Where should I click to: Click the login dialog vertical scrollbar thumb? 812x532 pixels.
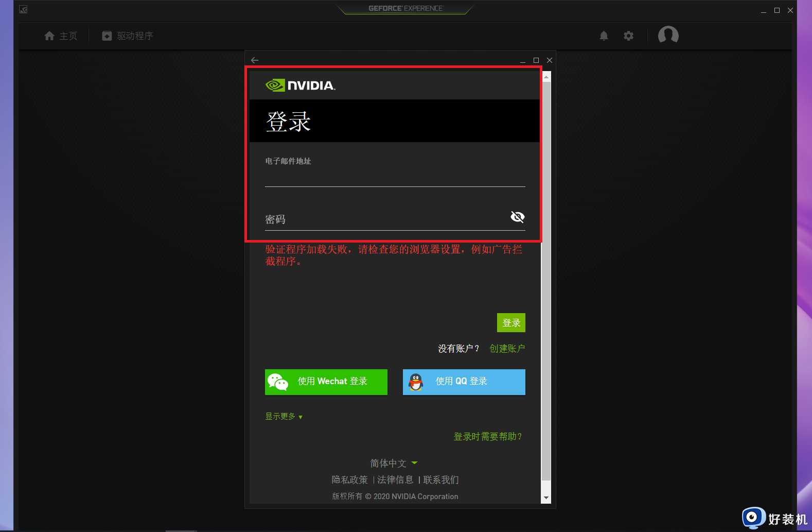(x=546, y=281)
